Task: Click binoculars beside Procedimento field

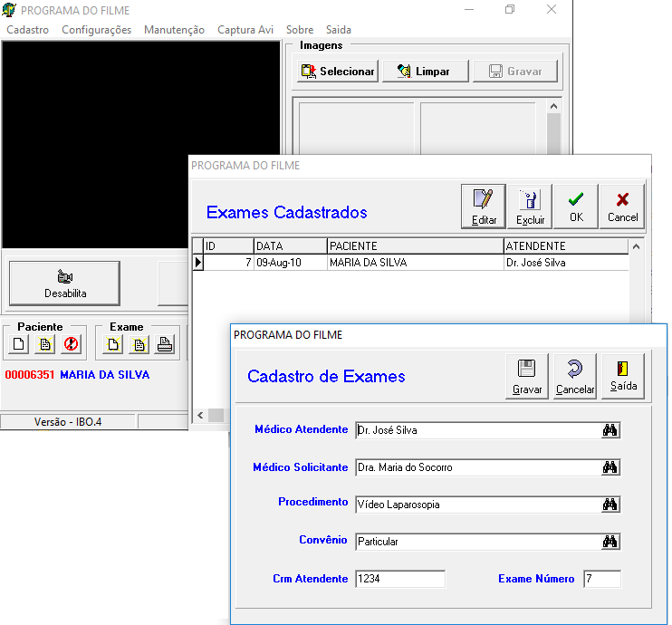Action: pyautogui.click(x=610, y=505)
